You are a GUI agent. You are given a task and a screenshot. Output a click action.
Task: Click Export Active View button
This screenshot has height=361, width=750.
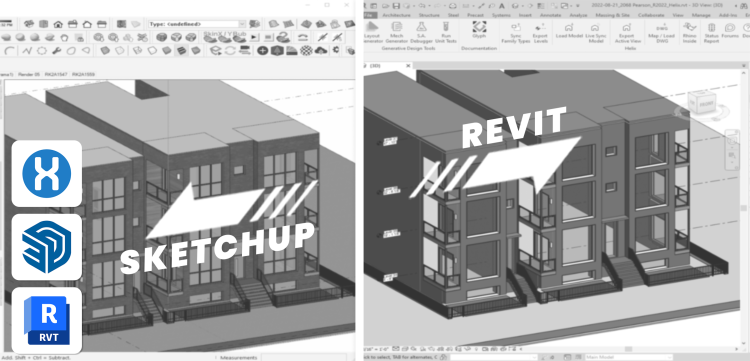627,33
